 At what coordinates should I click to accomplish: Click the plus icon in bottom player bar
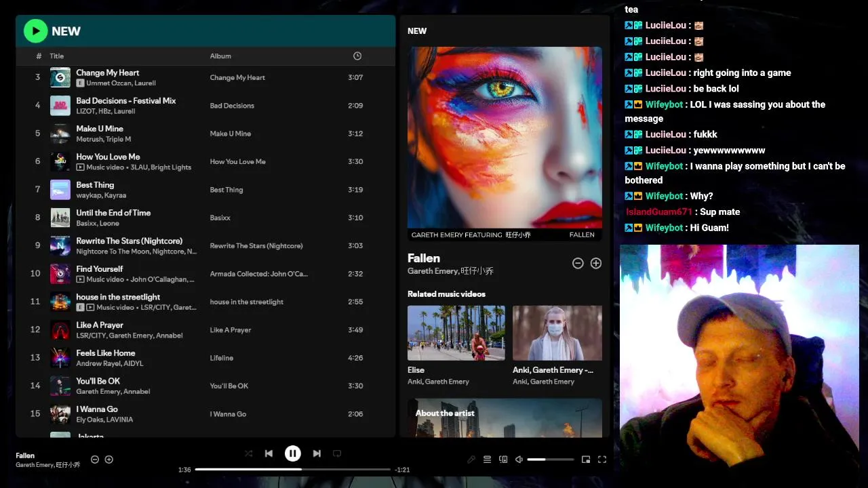click(108, 460)
